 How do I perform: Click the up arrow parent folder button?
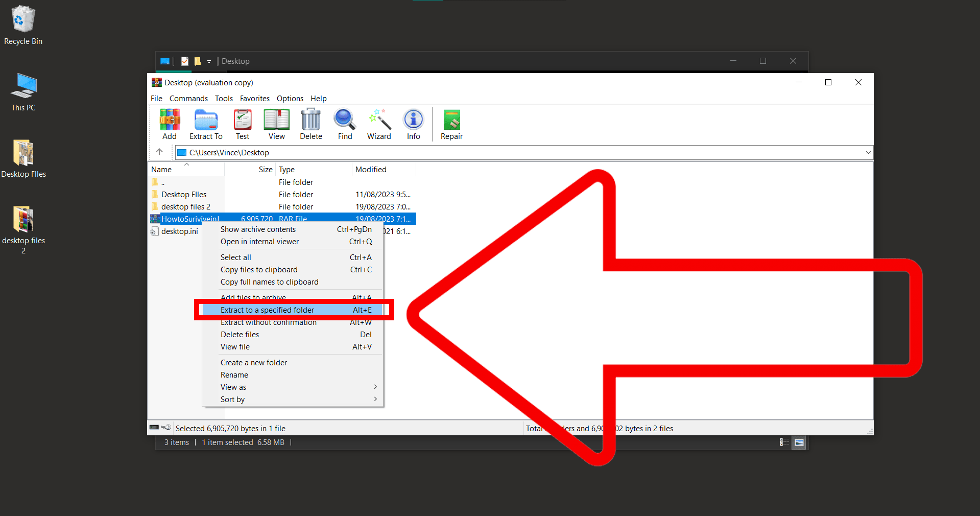(x=159, y=152)
